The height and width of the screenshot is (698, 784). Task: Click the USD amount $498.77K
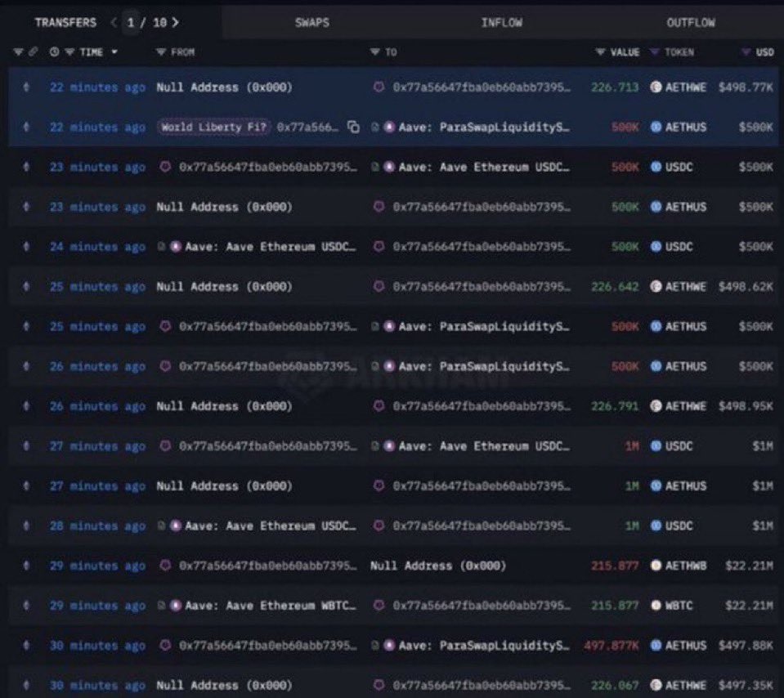coord(746,87)
